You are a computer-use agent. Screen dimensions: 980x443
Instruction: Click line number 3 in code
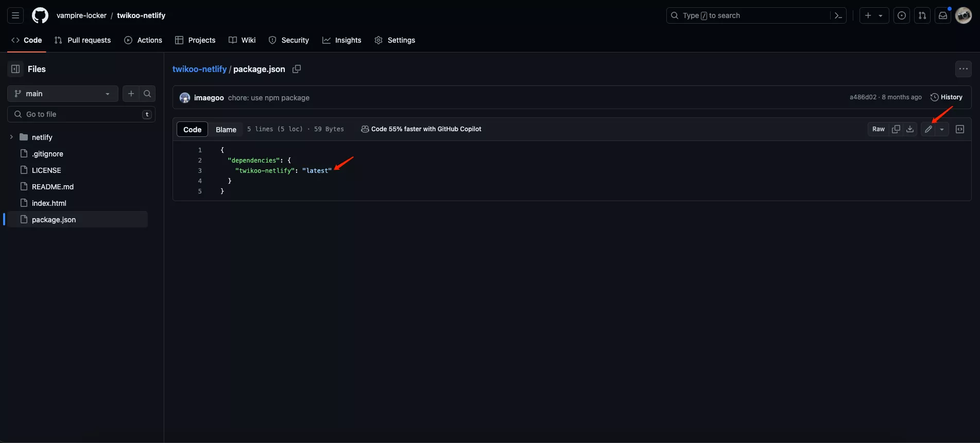[200, 171]
